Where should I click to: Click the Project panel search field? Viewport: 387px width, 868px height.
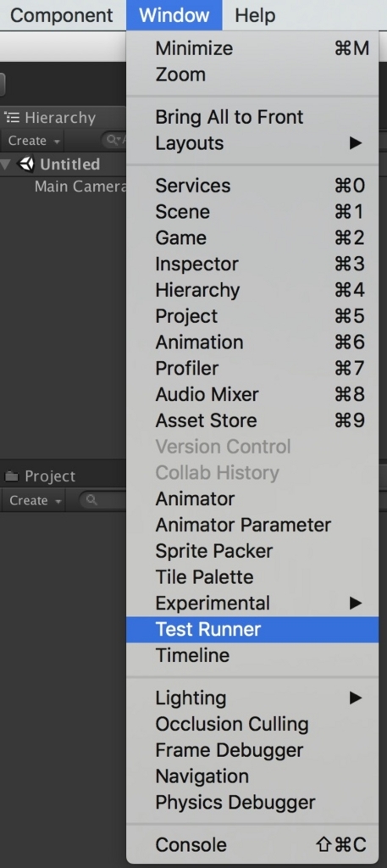coord(103,500)
